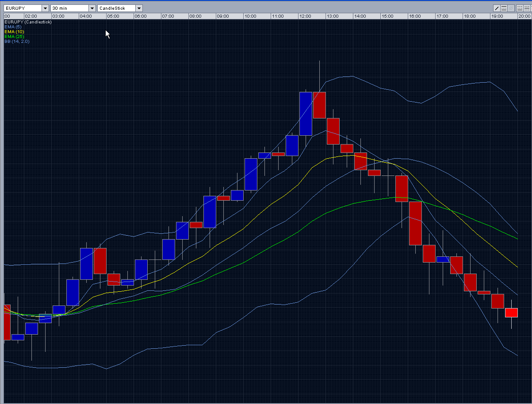Open the EUR/JPY currency pair dropdown
The image size is (532, 404).
pos(44,8)
